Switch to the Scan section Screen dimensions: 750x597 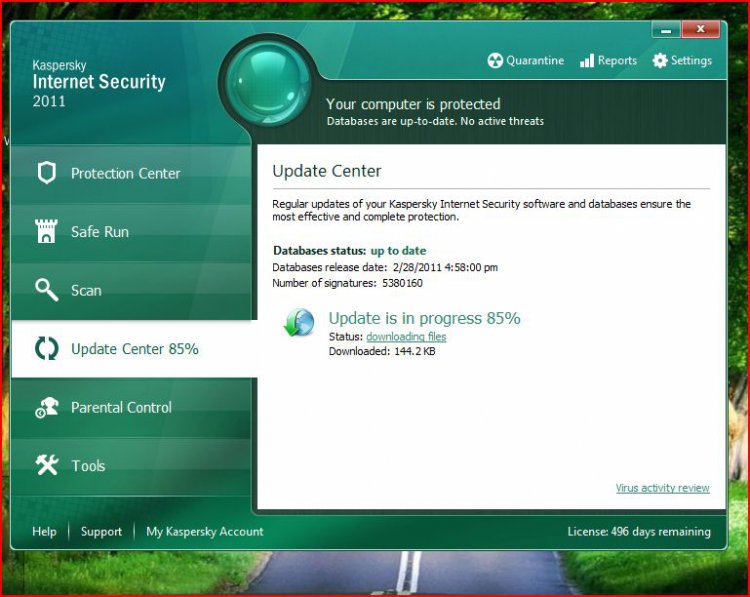click(x=131, y=290)
